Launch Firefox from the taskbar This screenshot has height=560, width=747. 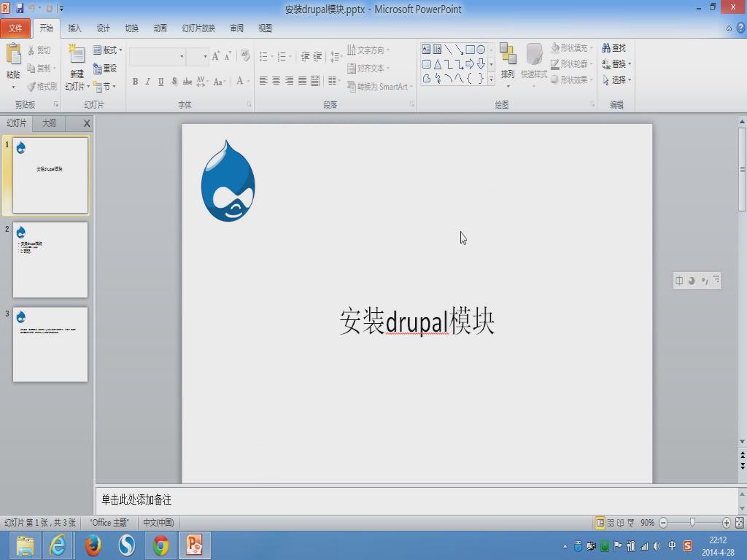pos(93,545)
